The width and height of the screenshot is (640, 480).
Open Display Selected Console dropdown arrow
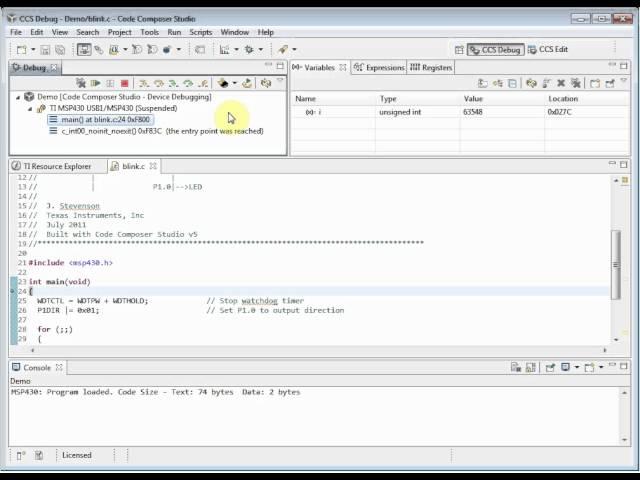pyautogui.click(x=577, y=367)
